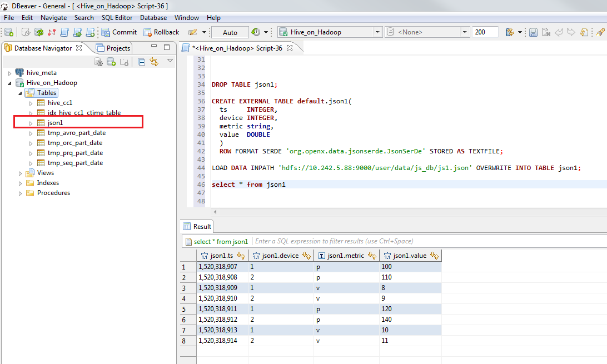Collapse all nodes in Database Navigator

(141, 61)
